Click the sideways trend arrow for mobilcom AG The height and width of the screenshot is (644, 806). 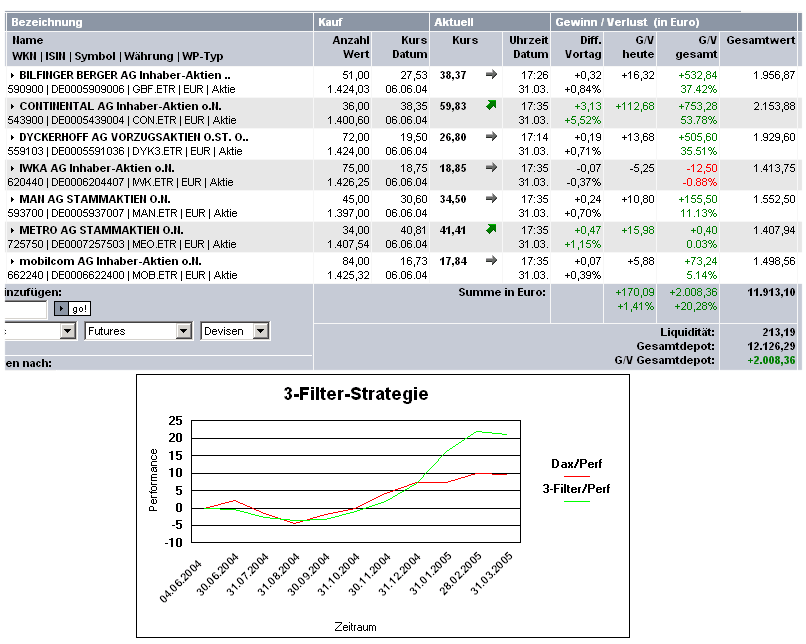491,261
